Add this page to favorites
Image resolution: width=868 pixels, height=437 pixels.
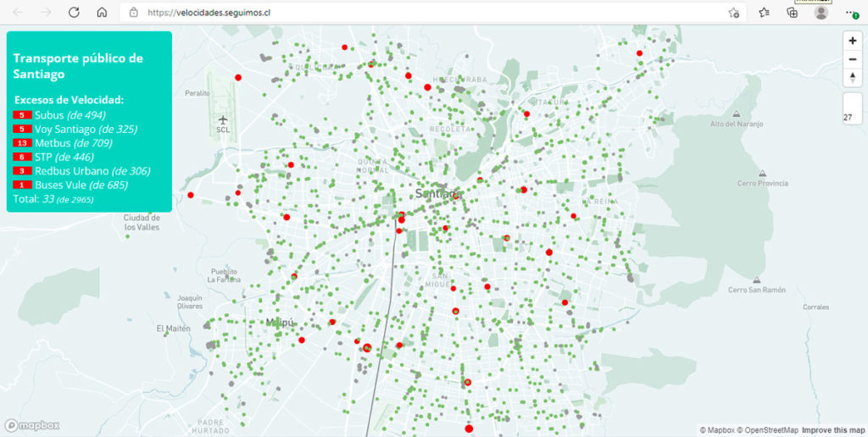pos(733,13)
